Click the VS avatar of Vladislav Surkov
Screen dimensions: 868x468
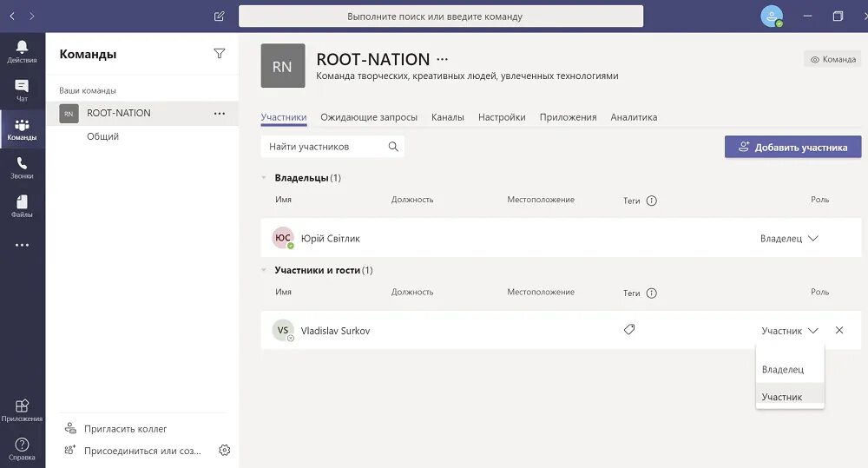click(283, 331)
